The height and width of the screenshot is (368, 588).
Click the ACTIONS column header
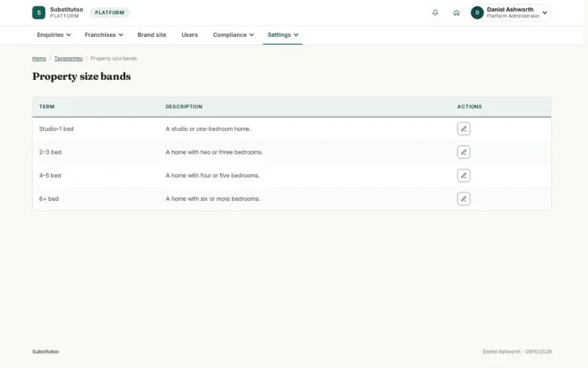[469, 107]
